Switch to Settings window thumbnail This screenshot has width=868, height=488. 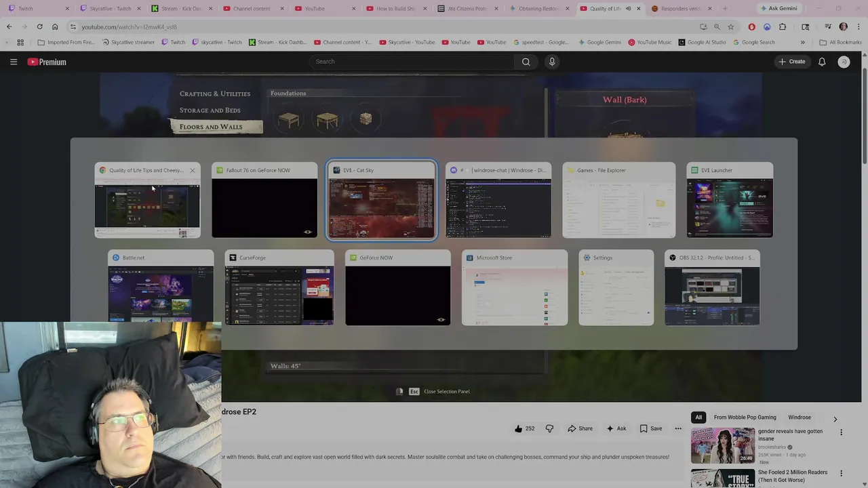tap(616, 287)
